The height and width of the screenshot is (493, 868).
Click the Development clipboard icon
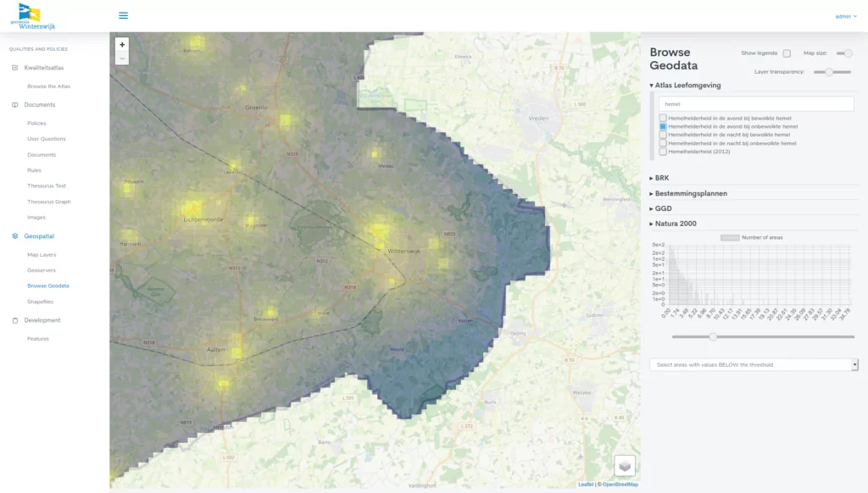15,320
